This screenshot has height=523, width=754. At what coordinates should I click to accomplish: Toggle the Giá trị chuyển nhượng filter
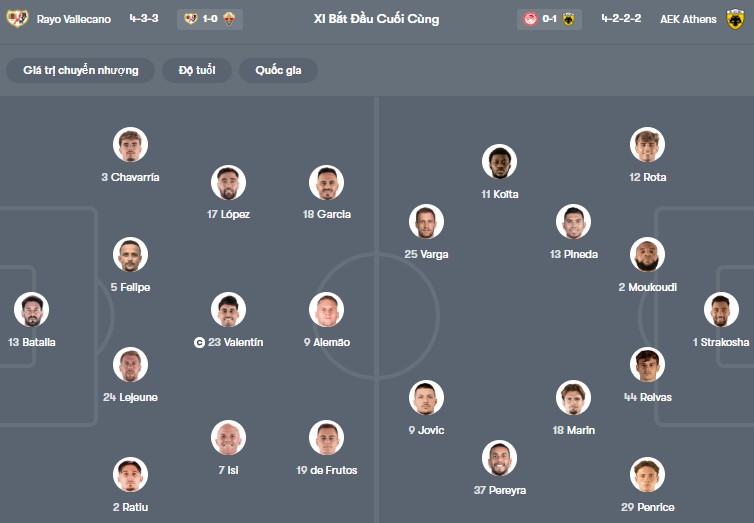coord(81,70)
